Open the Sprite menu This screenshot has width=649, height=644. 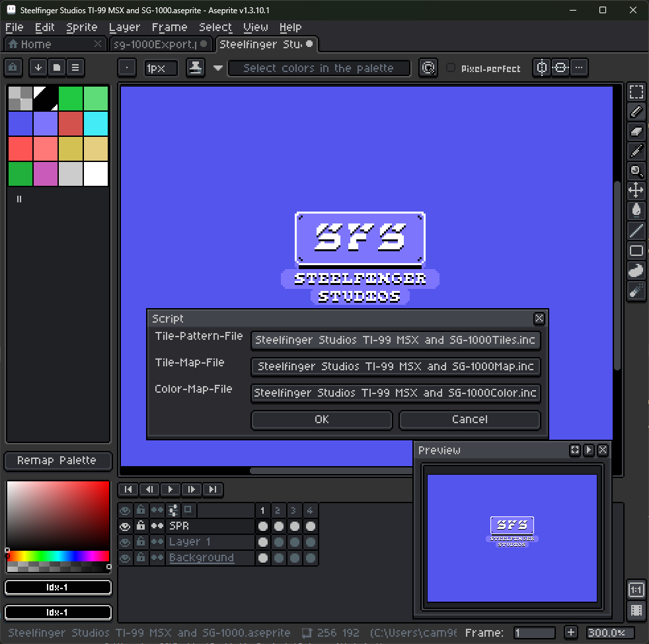click(82, 27)
